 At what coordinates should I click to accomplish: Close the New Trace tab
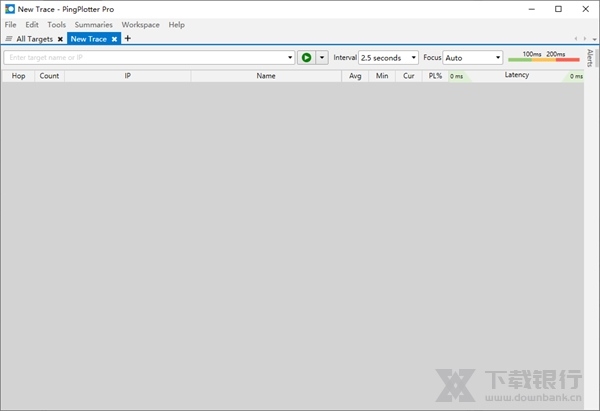click(x=115, y=39)
